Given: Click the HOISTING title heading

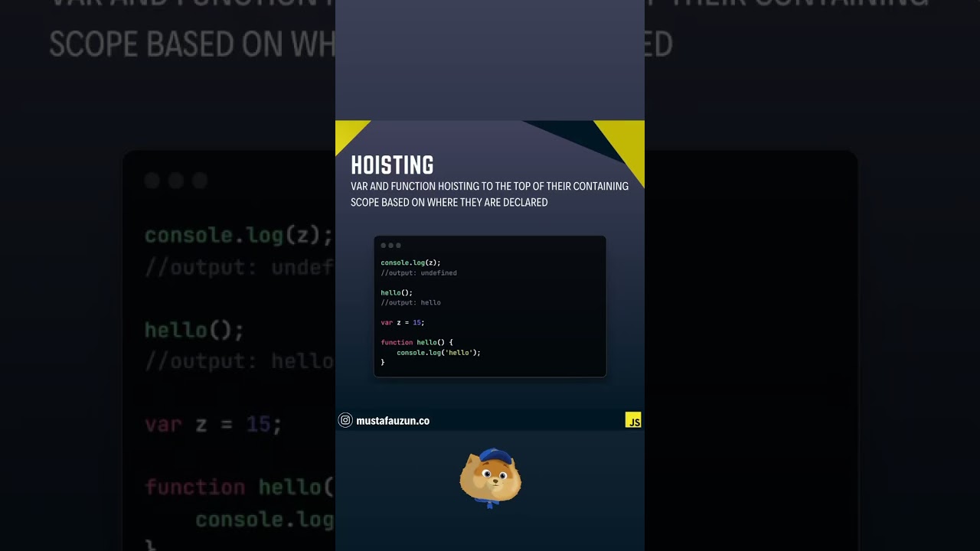Looking at the screenshot, I should (x=392, y=165).
